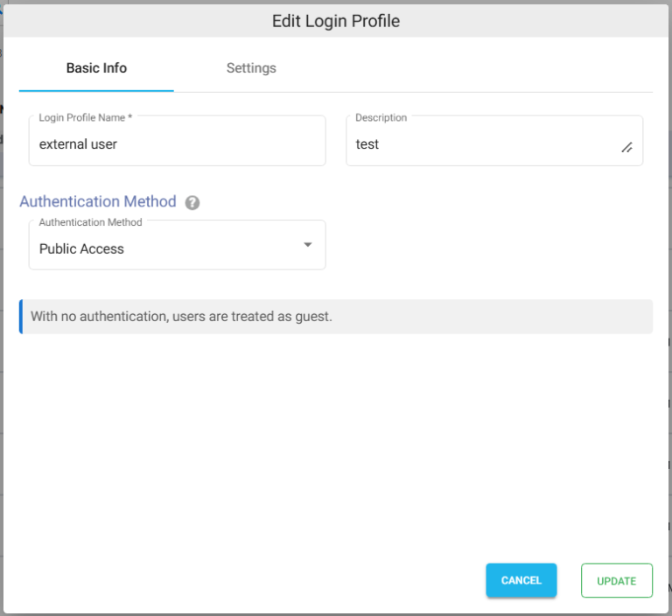Click the 'Authentication Method' section heading
The height and width of the screenshot is (616, 672).
pyautogui.click(x=98, y=201)
